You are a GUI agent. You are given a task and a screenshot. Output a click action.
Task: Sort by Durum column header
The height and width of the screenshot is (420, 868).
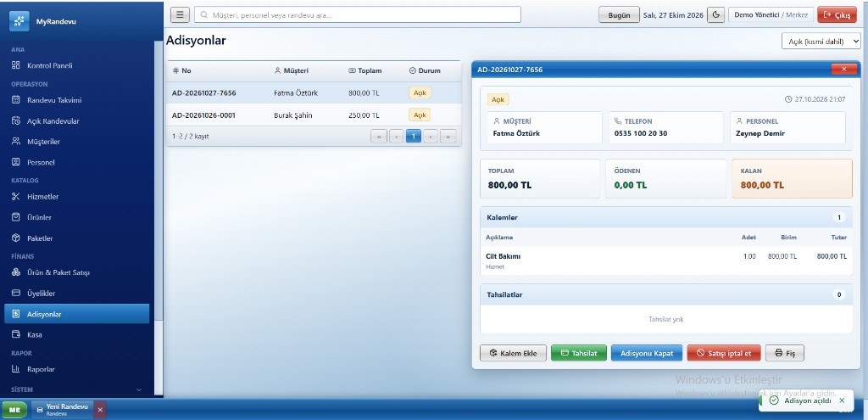click(425, 71)
